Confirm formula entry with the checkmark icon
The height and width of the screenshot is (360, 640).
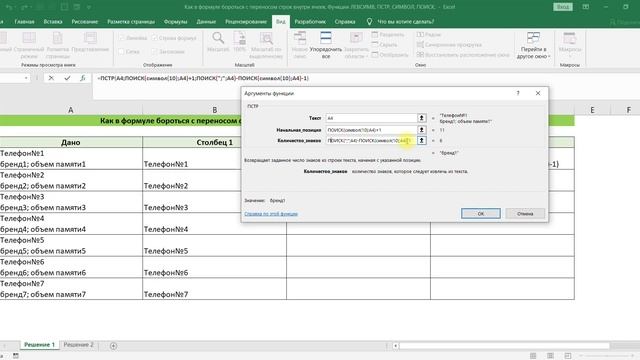click(67, 78)
